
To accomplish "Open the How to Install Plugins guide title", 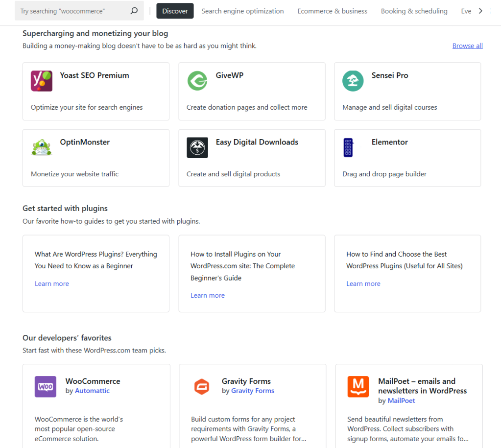I will point(242,266).
